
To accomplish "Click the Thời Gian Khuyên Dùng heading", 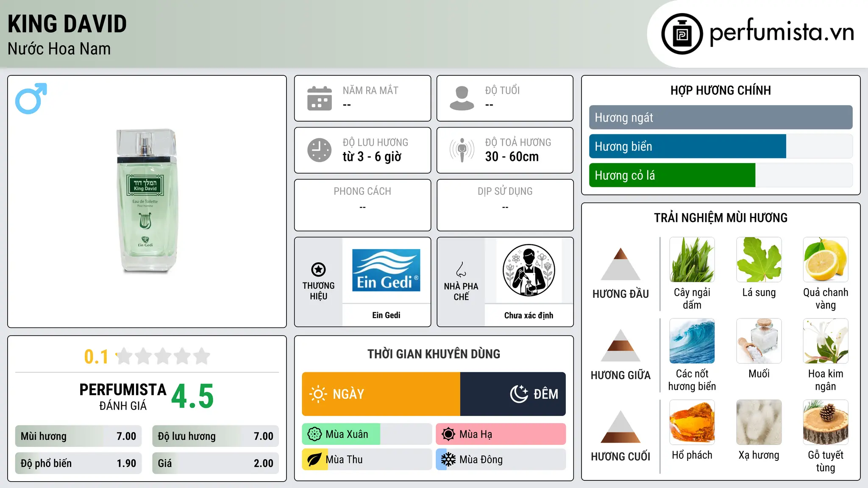I will click(434, 354).
